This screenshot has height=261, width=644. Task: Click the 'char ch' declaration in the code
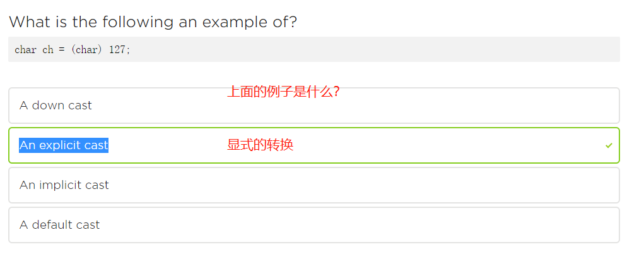[34, 50]
